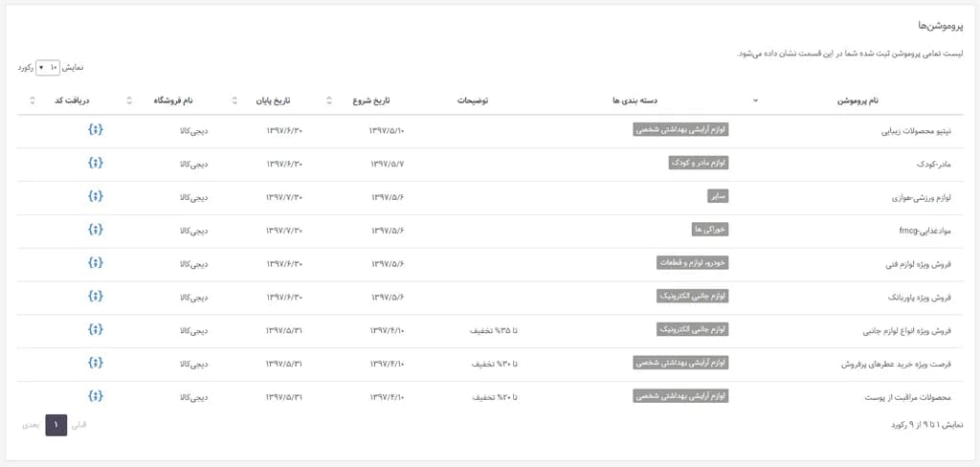Open the records-per-page dropdown showing 10

coord(48,67)
